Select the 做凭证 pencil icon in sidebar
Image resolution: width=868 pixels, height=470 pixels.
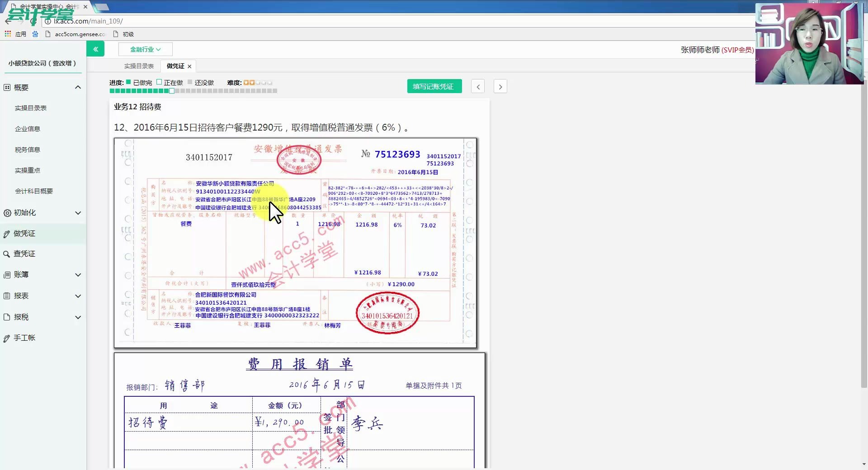tap(6, 234)
